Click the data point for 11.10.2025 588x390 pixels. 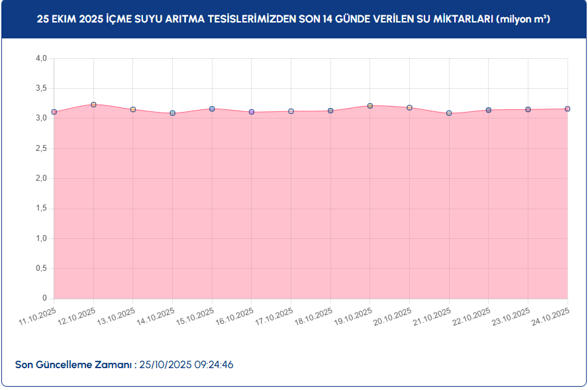pos(54,112)
